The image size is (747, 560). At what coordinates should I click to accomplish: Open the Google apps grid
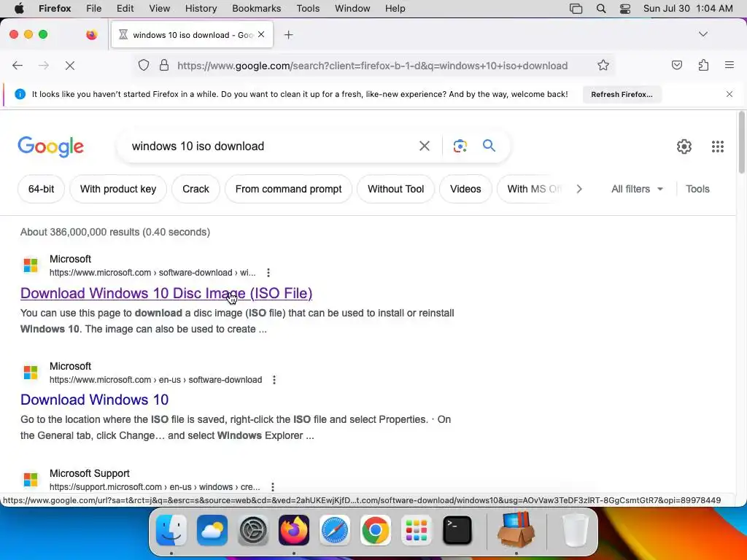tap(718, 146)
